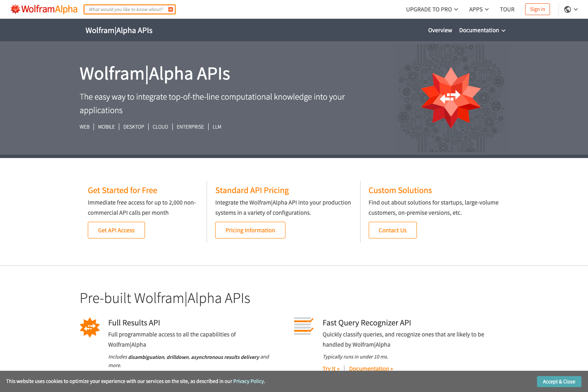
Task: Open the Privacy Policy link
Action: click(x=248, y=381)
